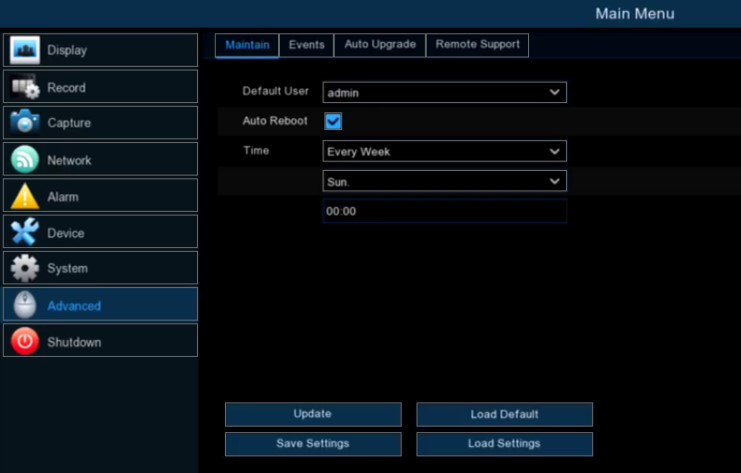This screenshot has height=473, width=741.
Task: Click the Advanced mouse icon
Action: tap(25, 305)
